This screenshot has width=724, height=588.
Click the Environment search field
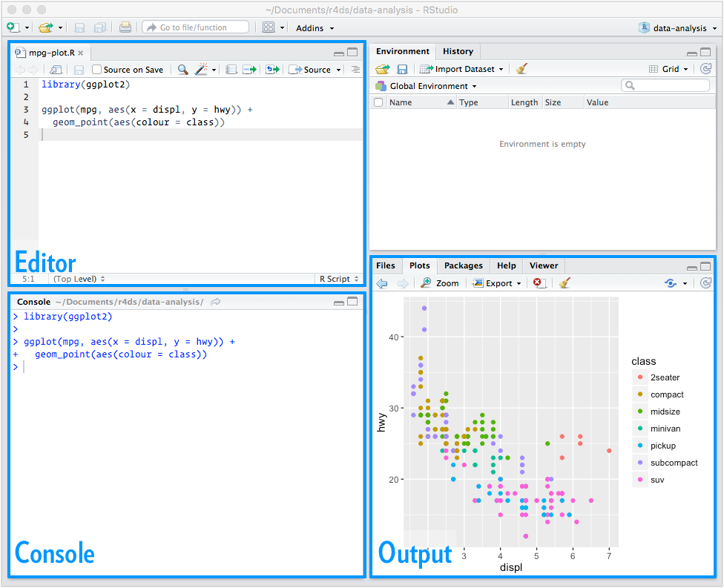pos(665,85)
